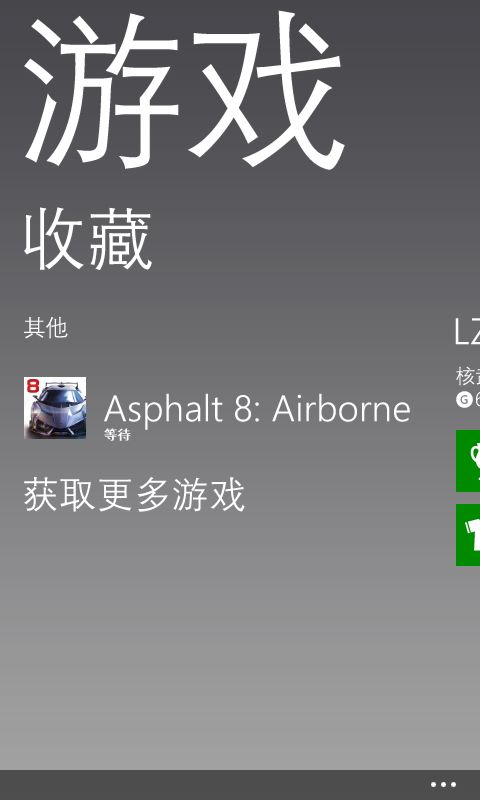The width and height of the screenshot is (480, 800).
Task: Tap the 其他 category label
Action: (x=45, y=328)
